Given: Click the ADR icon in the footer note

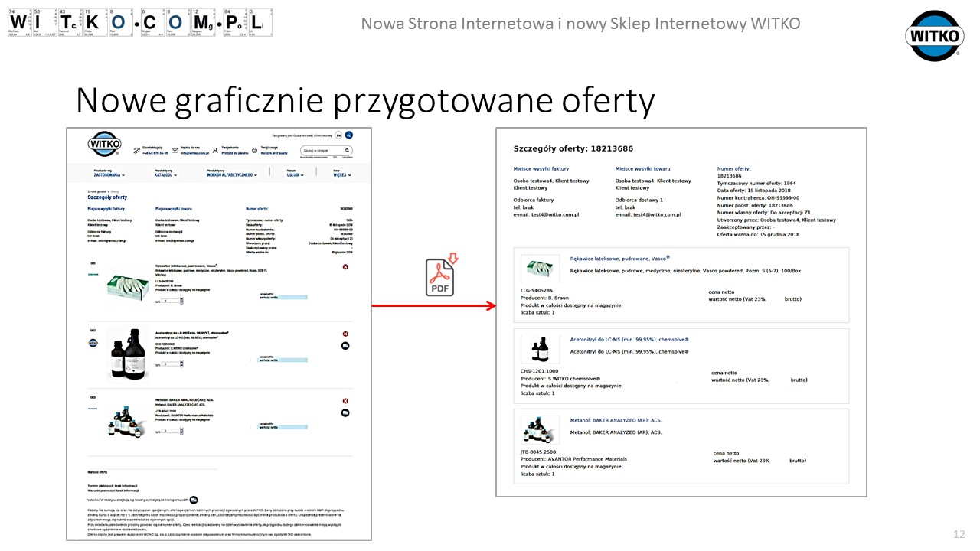Looking at the screenshot, I should [194, 499].
